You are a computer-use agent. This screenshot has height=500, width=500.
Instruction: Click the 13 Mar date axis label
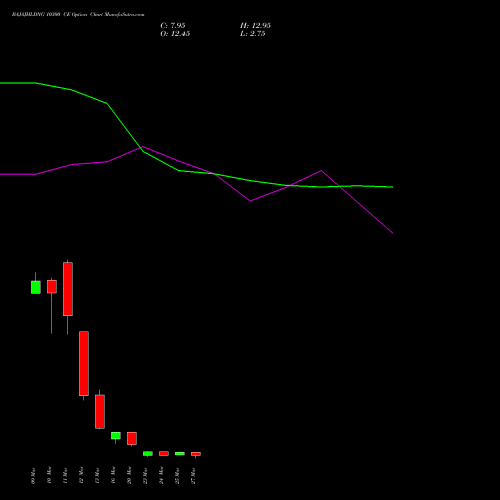click(x=97, y=475)
